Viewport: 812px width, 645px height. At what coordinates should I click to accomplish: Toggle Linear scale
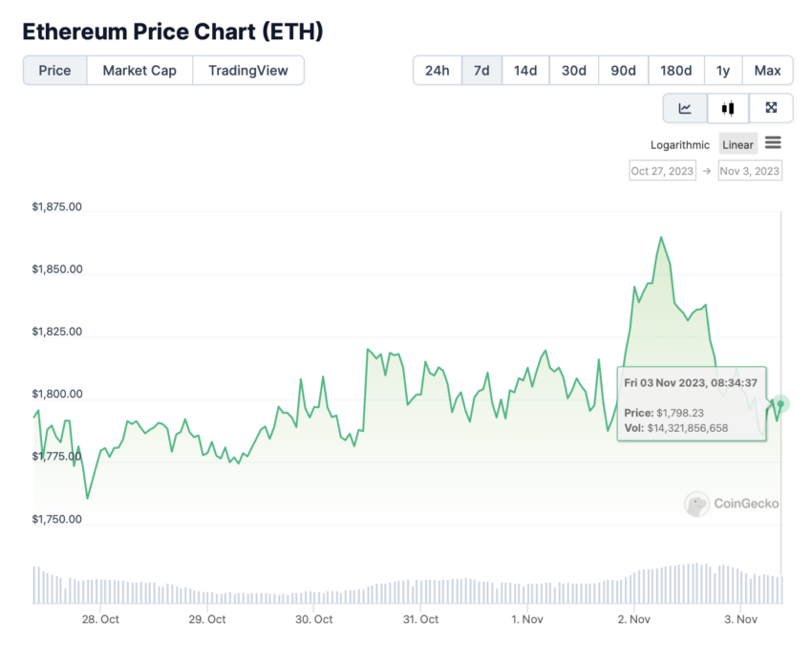point(737,144)
